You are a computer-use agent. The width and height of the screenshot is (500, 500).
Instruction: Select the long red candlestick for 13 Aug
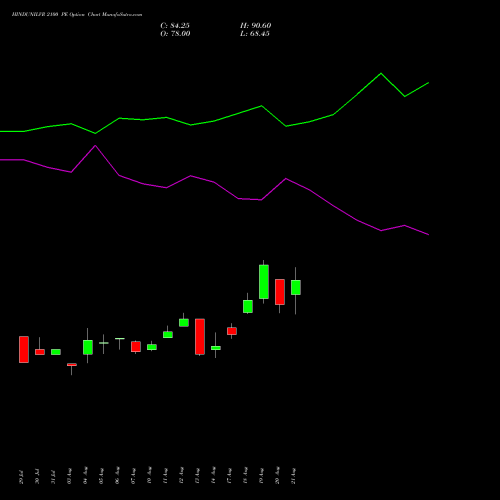[x=200, y=337]
